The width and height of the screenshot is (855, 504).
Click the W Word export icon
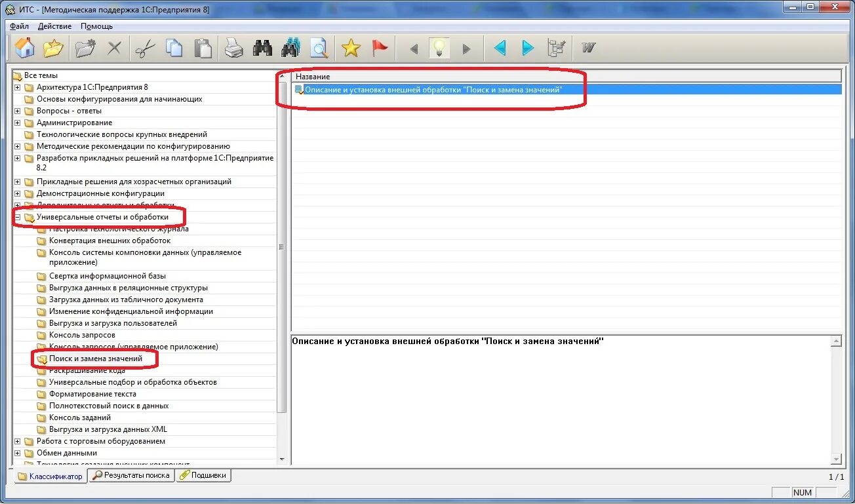(588, 48)
